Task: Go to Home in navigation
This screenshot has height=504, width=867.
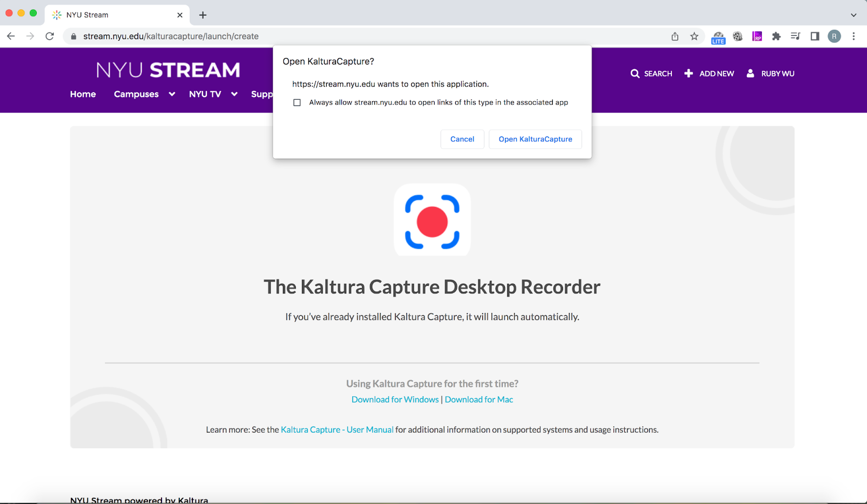Action: click(83, 94)
